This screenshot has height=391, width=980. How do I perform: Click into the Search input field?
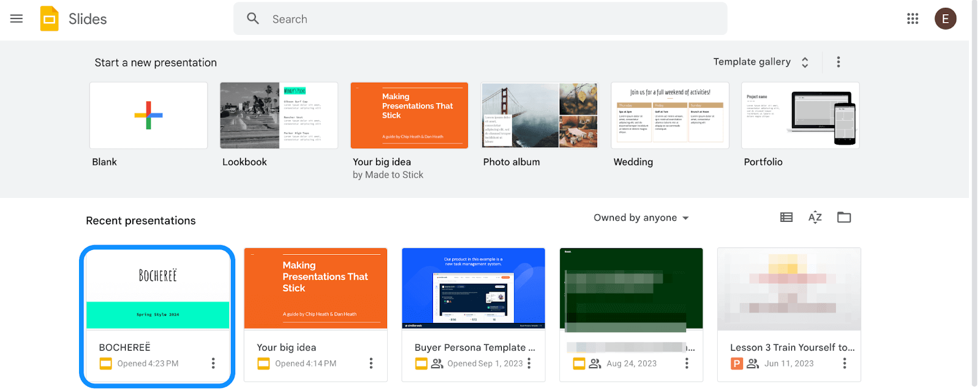click(x=480, y=18)
